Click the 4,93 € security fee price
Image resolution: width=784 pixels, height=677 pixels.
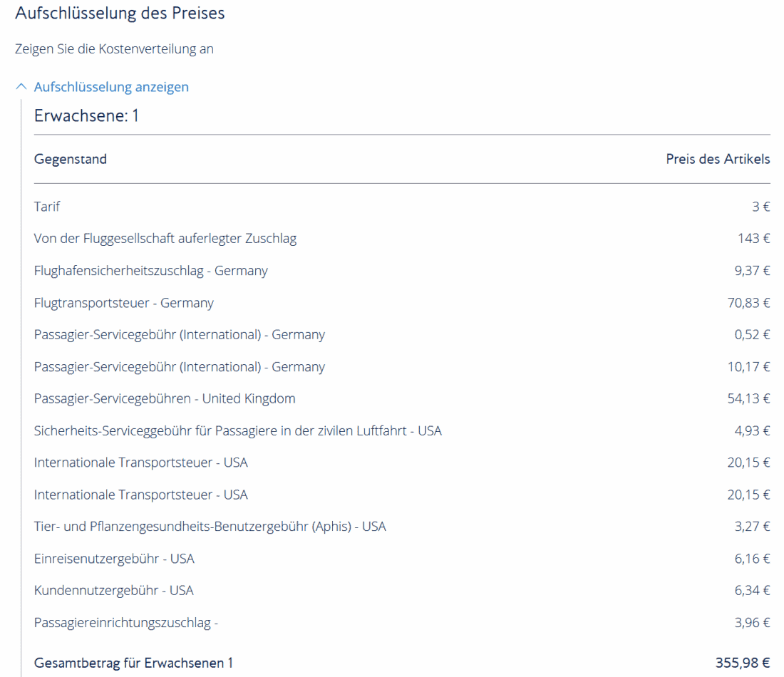click(x=752, y=430)
